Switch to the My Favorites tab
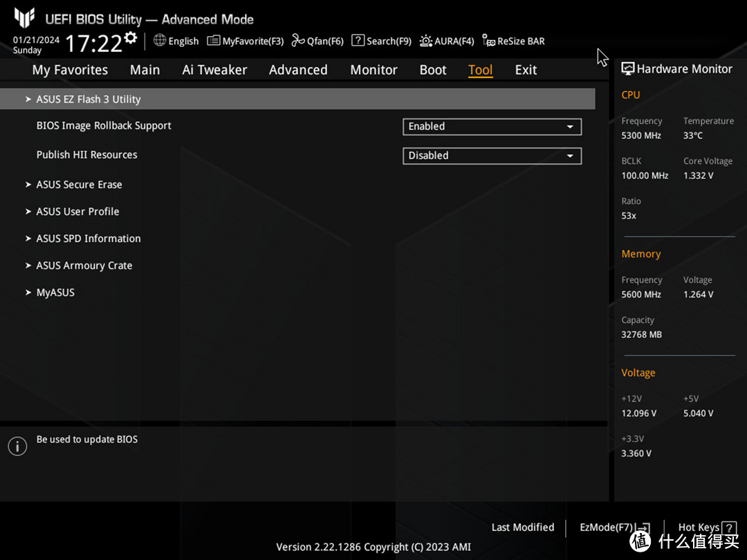The width and height of the screenshot is (747, 560). point(70,70)
